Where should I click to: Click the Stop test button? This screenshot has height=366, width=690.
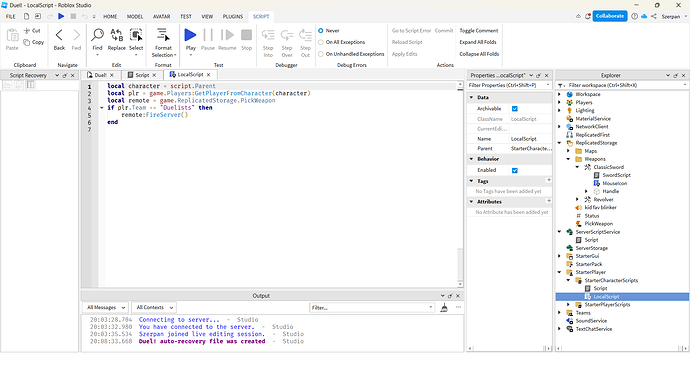pyautogui.click(x=246, y=39)
